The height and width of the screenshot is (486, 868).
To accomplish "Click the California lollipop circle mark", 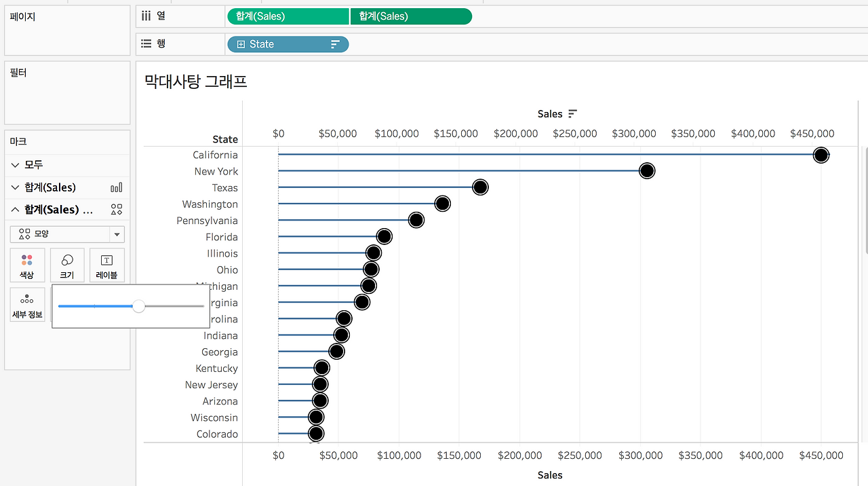I will coord(821,155).
